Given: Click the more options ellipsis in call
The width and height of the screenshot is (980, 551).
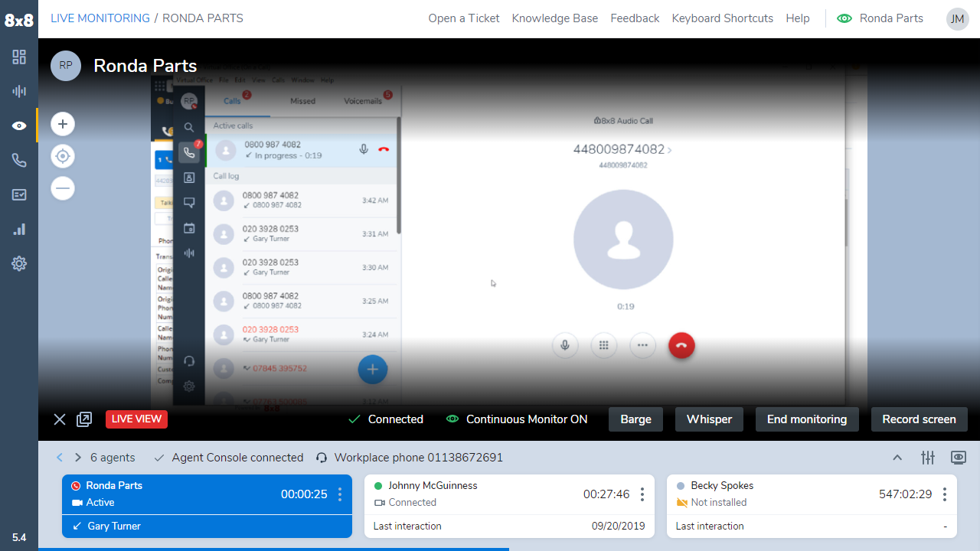Looking at the screenshot, I should pyautogui.click(x=642, y=345).
